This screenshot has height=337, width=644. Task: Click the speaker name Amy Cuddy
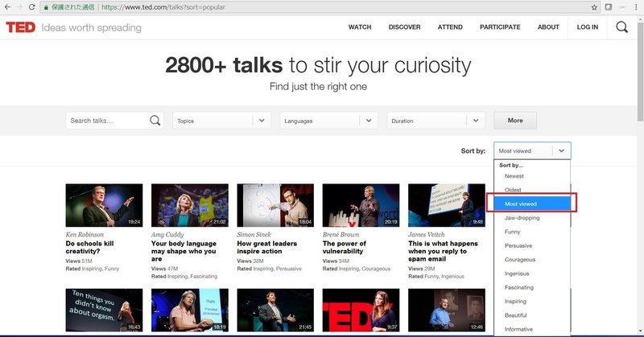coord(167,234)
